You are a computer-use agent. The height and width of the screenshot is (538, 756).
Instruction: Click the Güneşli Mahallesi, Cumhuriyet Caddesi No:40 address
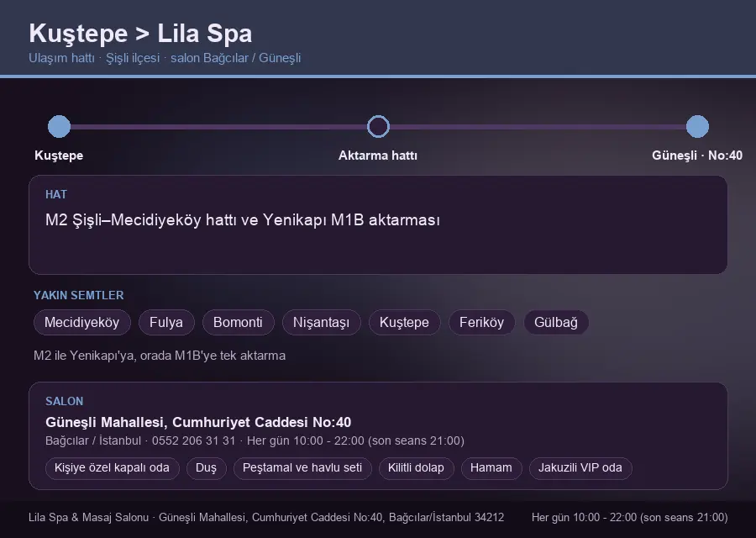(198, 422)
